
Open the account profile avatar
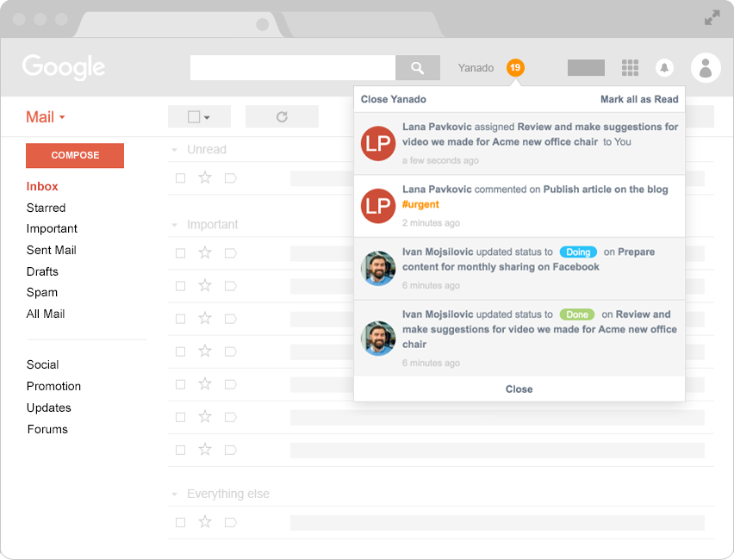(x=706, y=68)
